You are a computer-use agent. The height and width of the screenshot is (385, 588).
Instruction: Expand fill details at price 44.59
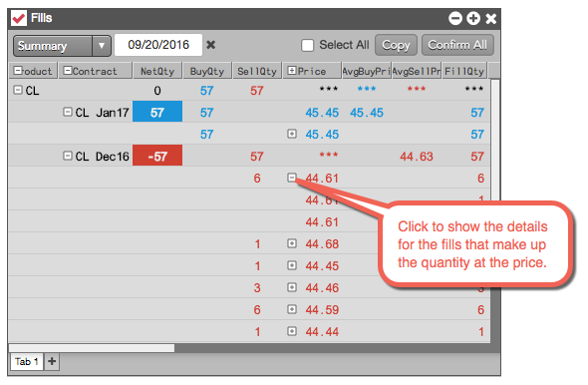click(292, 309)
